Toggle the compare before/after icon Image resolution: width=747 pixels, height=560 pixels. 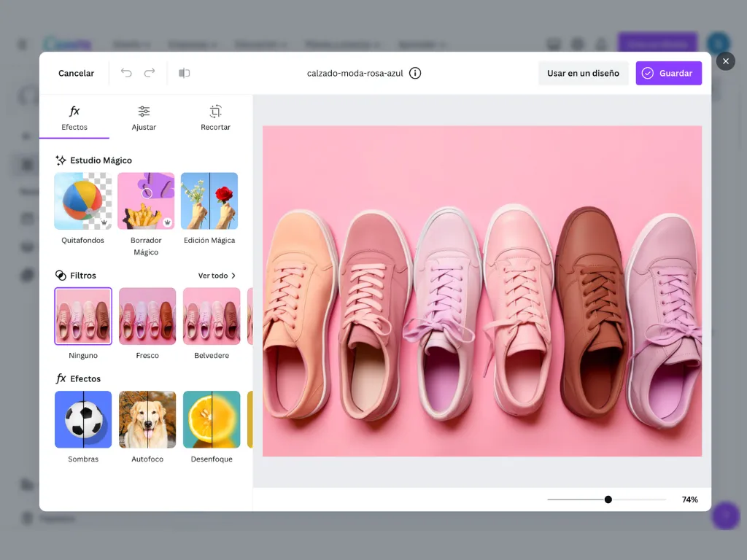(185, 73)
